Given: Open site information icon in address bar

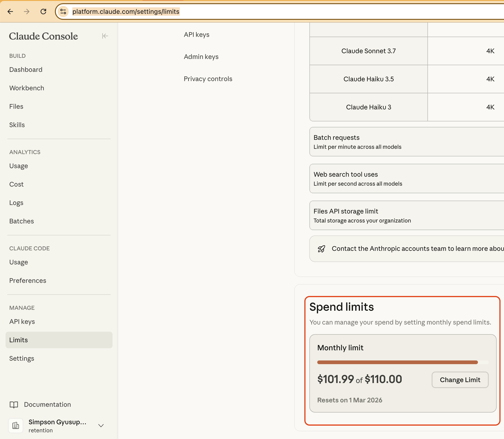Looking at the screenshot, I should pyautogui.click(x=63, y=12).
